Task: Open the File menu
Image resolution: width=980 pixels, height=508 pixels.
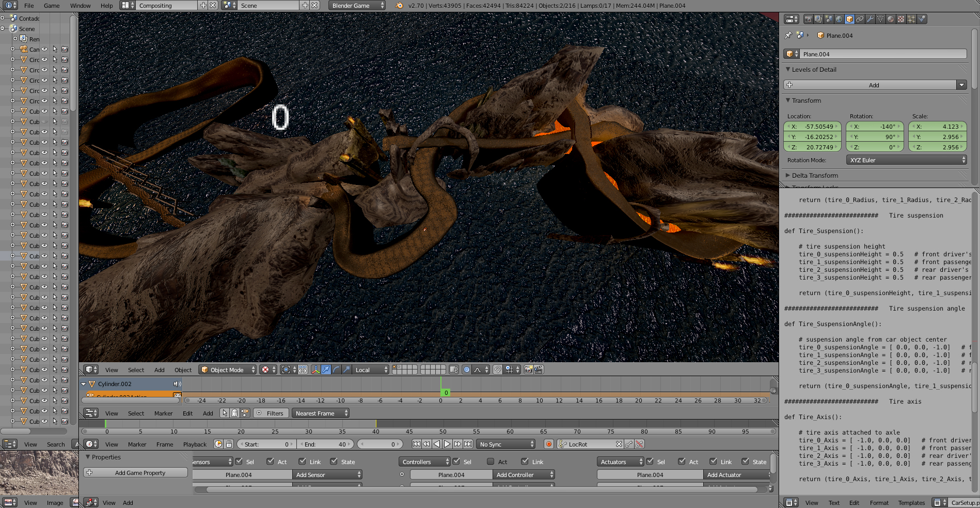Action: click(29, 6)
